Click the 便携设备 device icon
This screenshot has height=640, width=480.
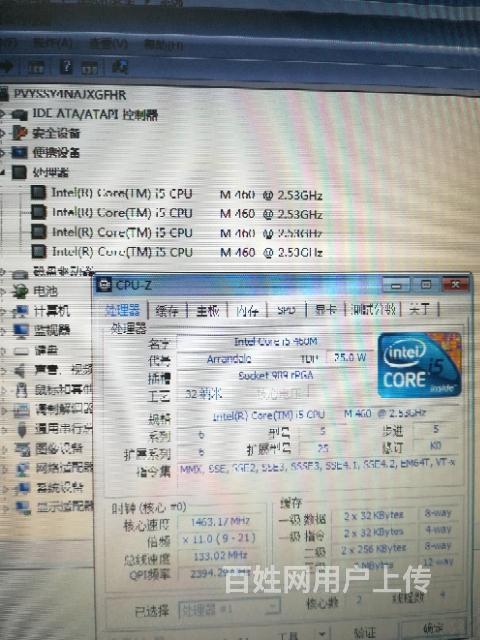19,153
